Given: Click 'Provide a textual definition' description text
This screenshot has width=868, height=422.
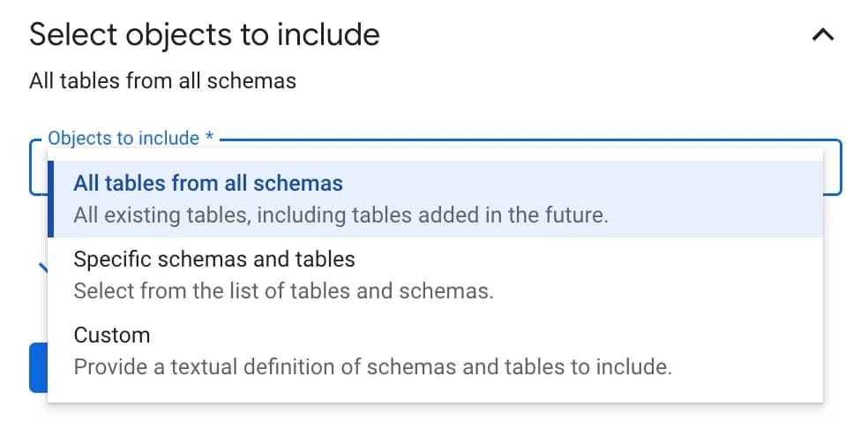Looking at the screenshot, I should (372, 366).
